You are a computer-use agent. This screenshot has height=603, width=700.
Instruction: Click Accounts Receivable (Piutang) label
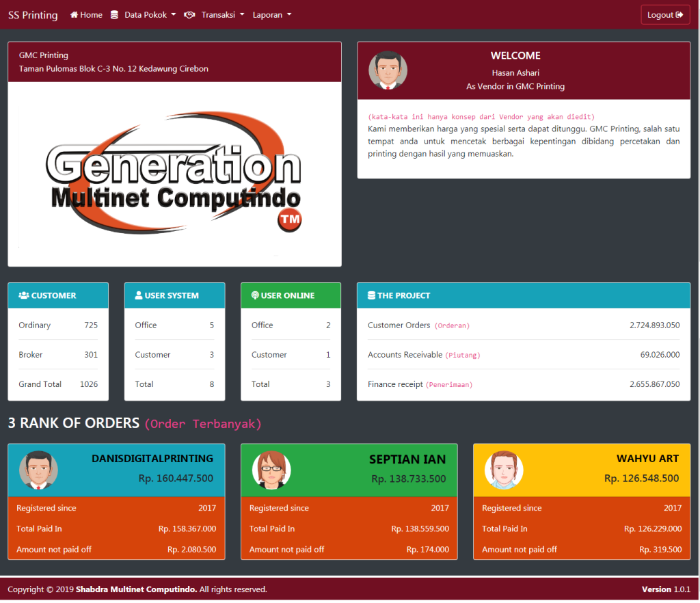tap(424, 355)
